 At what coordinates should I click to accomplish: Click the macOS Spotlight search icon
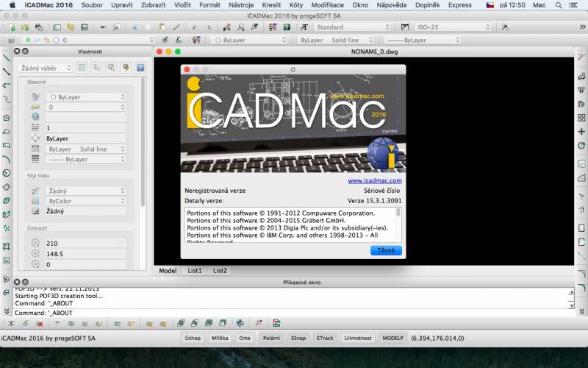coord(559,5)
